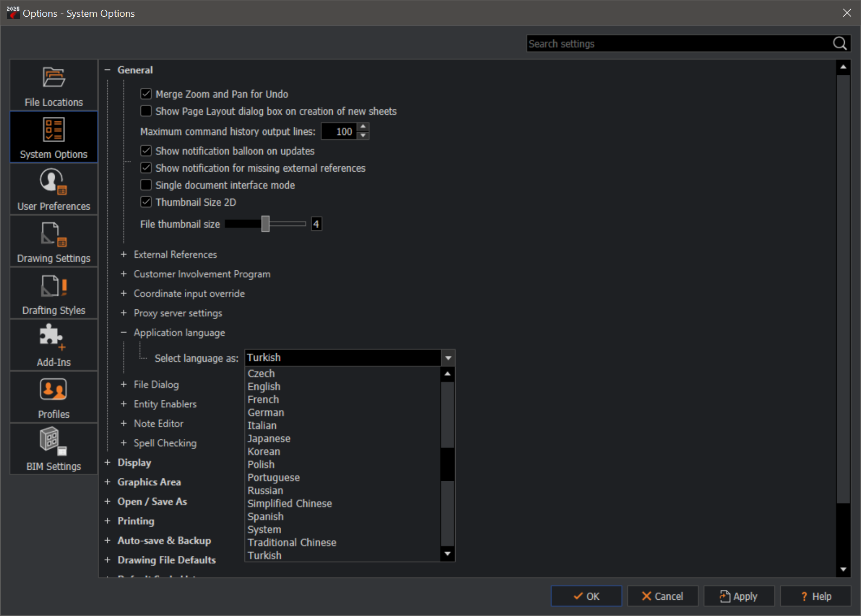The width and height of the screenshot is (861, 616).
Task: Uncheck Merge Zoom and Pan for Undo
Action: [146, 94]
